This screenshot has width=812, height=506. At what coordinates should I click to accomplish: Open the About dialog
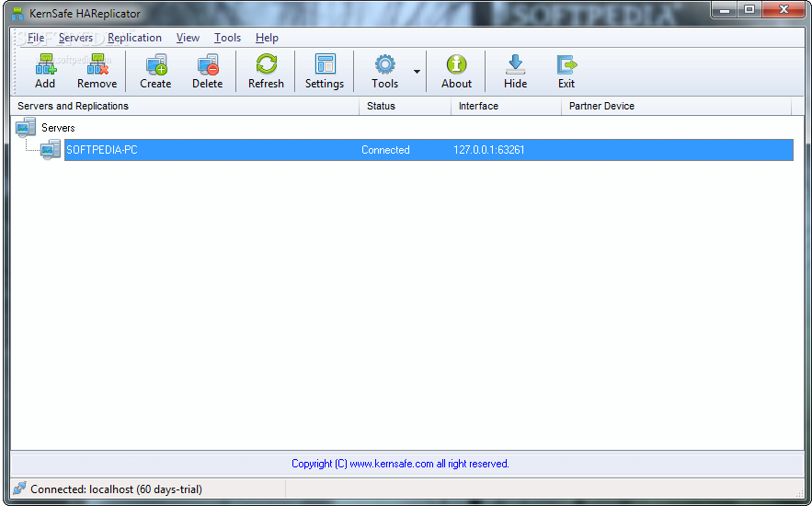click(x=456, y=71)
